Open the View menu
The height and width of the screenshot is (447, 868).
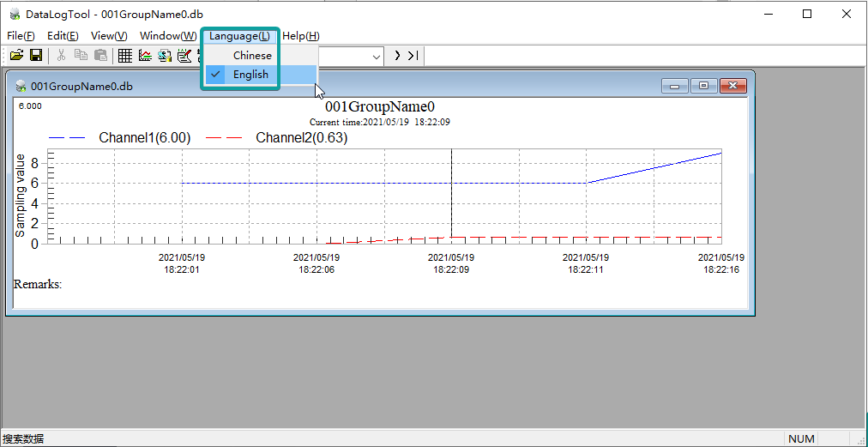click(x=109, y=35)
